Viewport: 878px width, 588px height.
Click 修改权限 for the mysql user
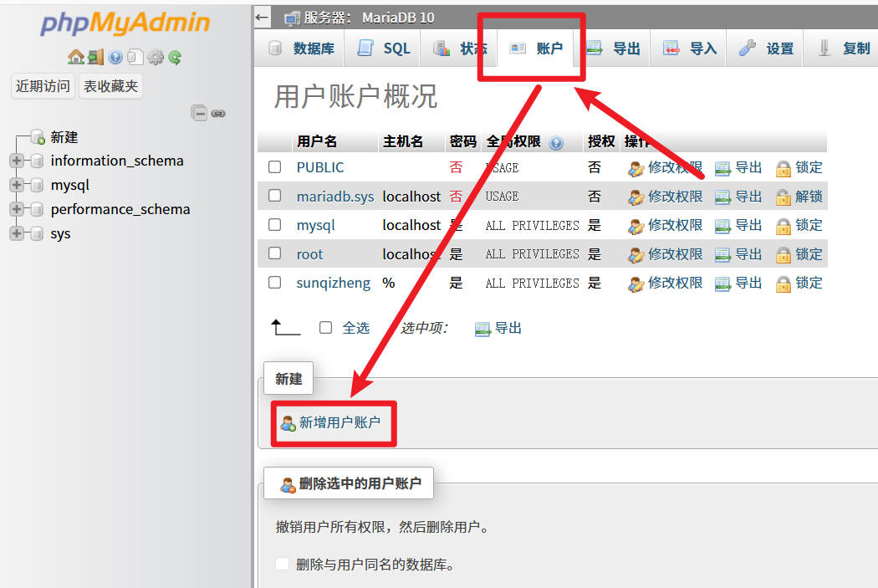pos(666,225)
